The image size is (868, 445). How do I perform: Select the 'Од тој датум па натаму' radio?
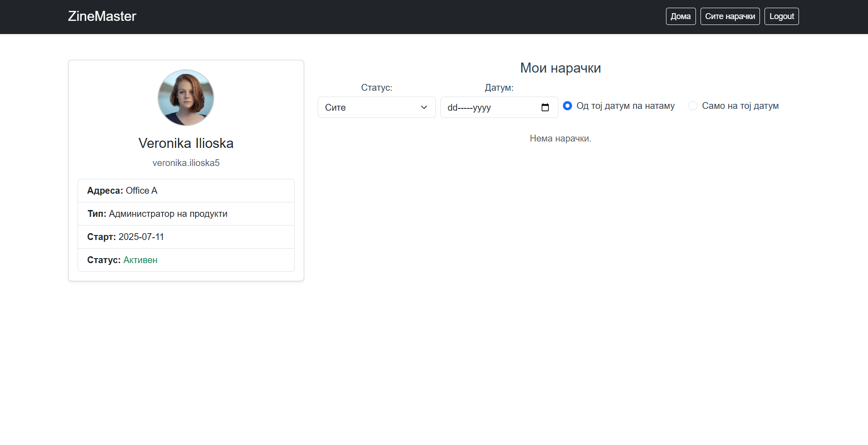[567, 106]
